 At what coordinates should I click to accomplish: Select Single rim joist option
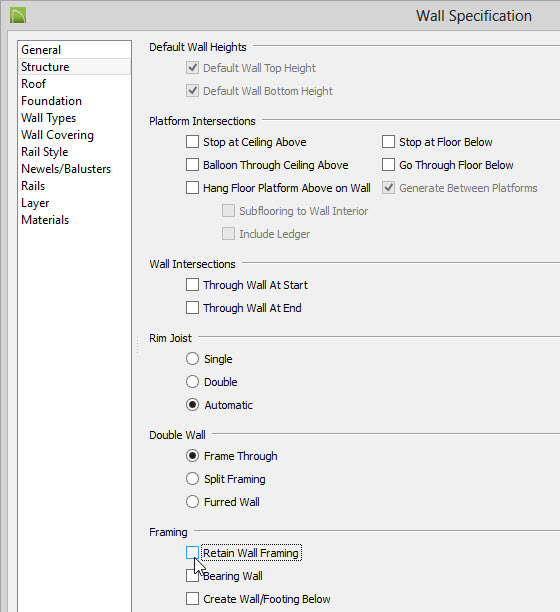pos(192,359)
